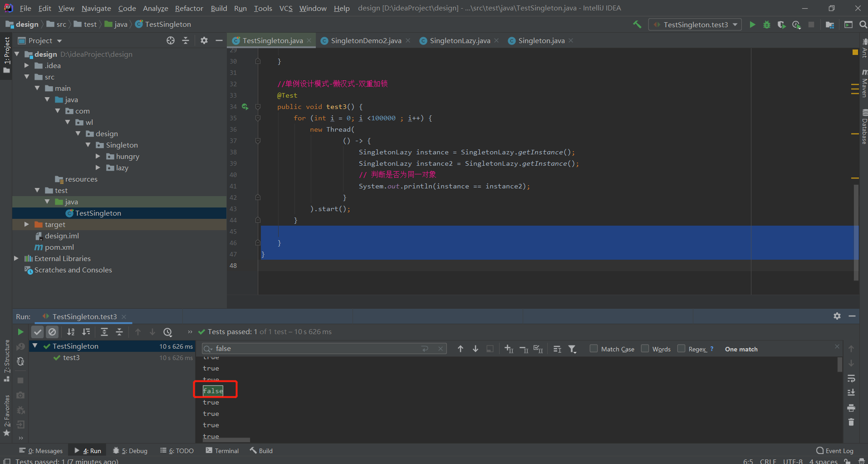The image size is (868, 464).
Task: Expand External Libraries node
Action: (16, 258)
